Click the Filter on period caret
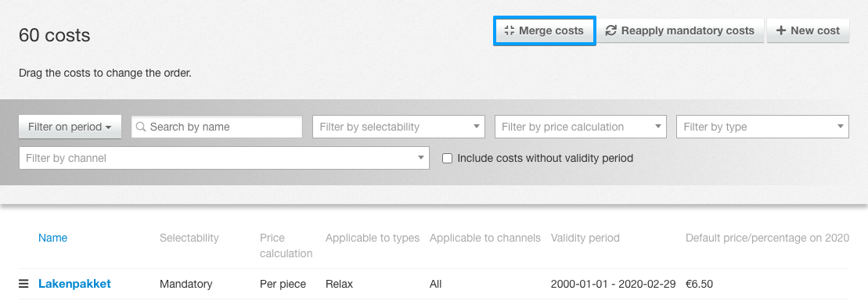The height and width of the screenshot is (301, 868). coord(109,127)
